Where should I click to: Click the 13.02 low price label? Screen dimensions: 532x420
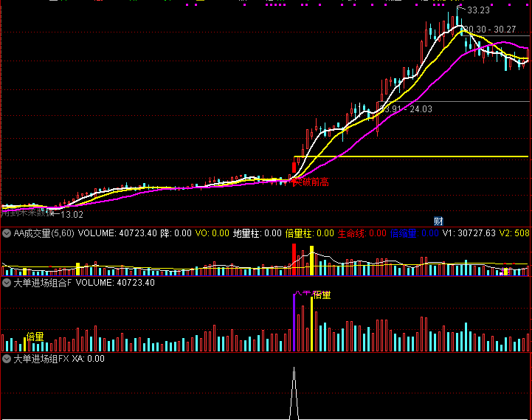(72, 215)
